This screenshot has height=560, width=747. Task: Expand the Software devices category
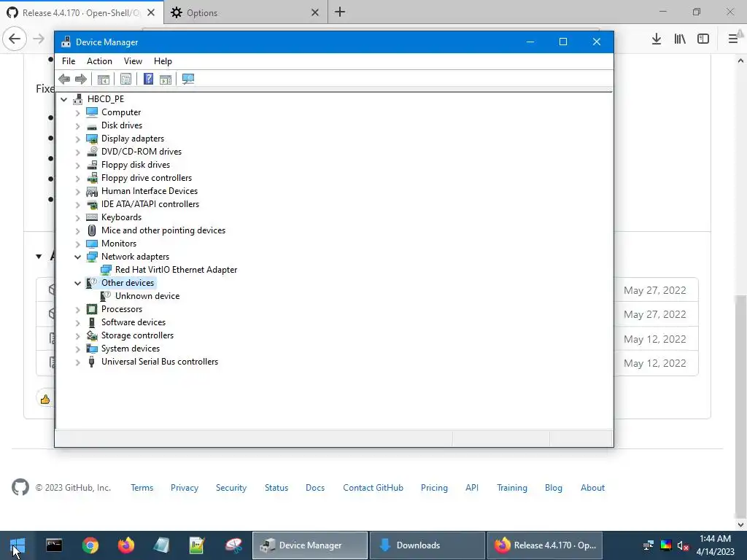click(77, 323)
